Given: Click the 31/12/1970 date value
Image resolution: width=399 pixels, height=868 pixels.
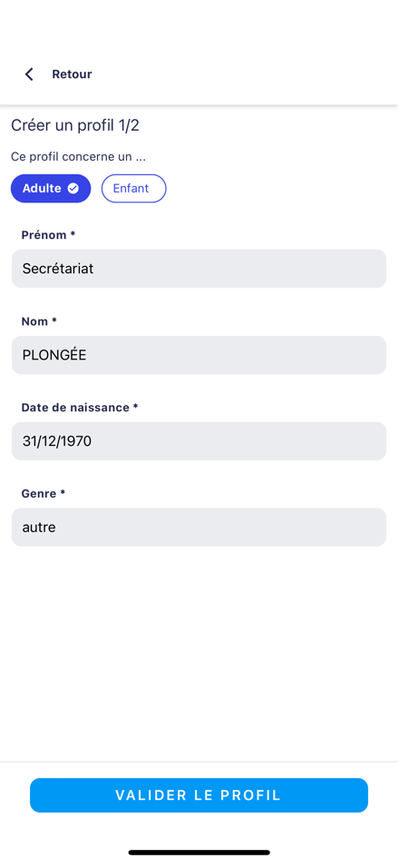Looking at the screenshot, I should (x=57, y=441).
